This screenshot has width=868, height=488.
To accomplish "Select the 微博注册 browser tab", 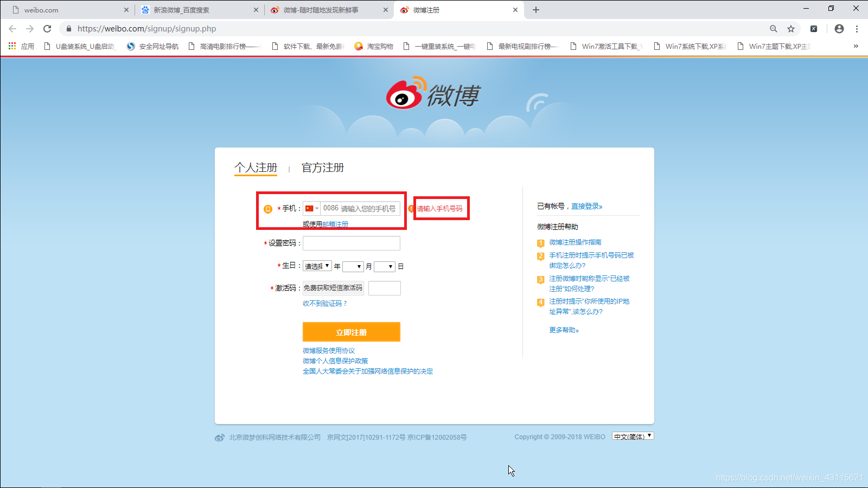I will point(459,10).
